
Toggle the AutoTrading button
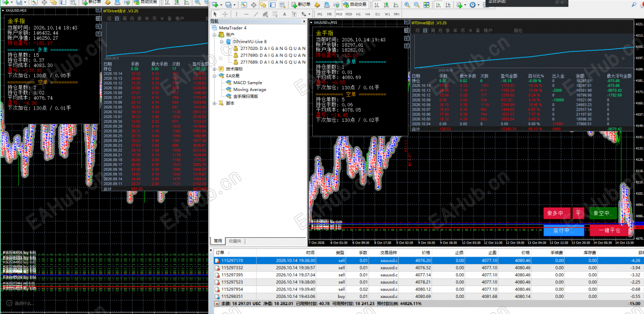tap(355, 4)
